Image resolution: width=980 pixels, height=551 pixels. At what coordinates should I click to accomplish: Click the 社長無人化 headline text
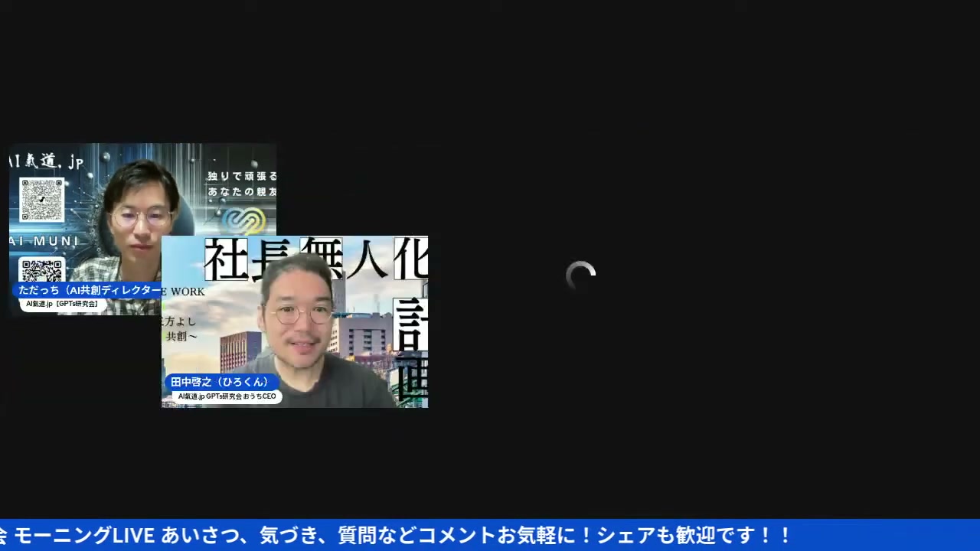point(316,259)
